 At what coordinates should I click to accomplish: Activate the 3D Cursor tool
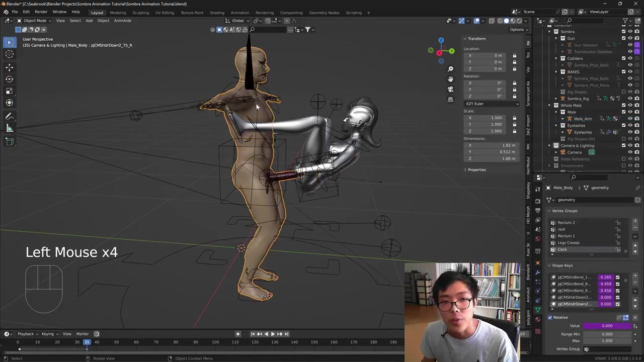9,54
